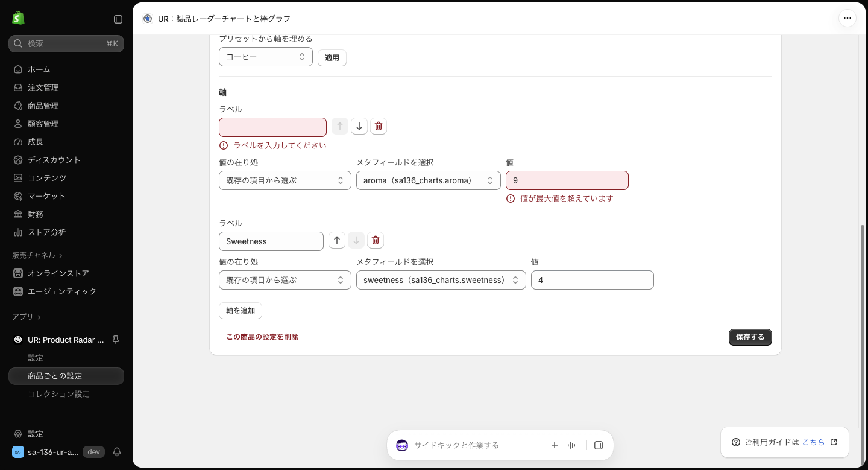Click the UR app icon in header

[x=148, y=19]
